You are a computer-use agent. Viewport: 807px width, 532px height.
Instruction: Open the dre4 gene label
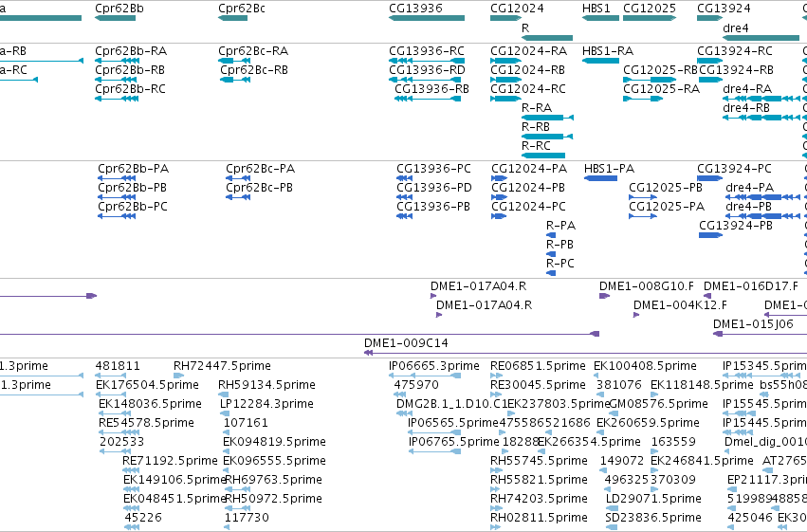736,28
